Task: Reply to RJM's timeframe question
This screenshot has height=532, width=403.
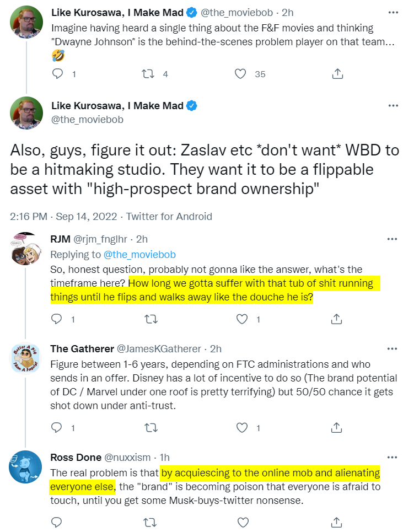Action: 57,319
